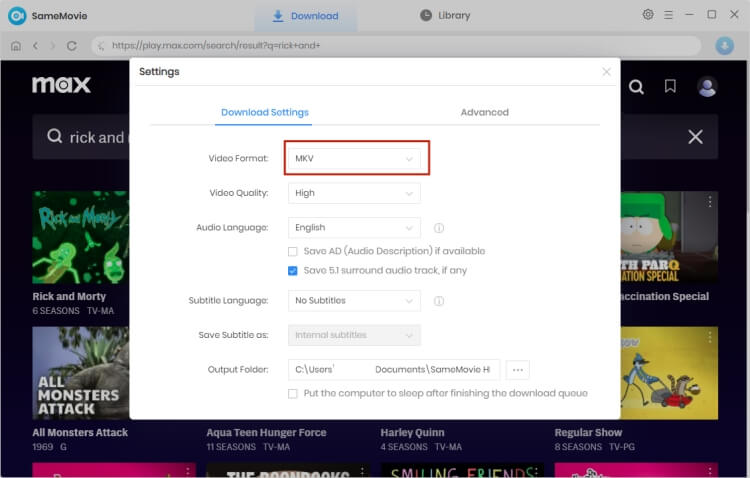Click the All Monsters Attack title
The width and height of the screenshot is (750, 478).
click(80, 433)
